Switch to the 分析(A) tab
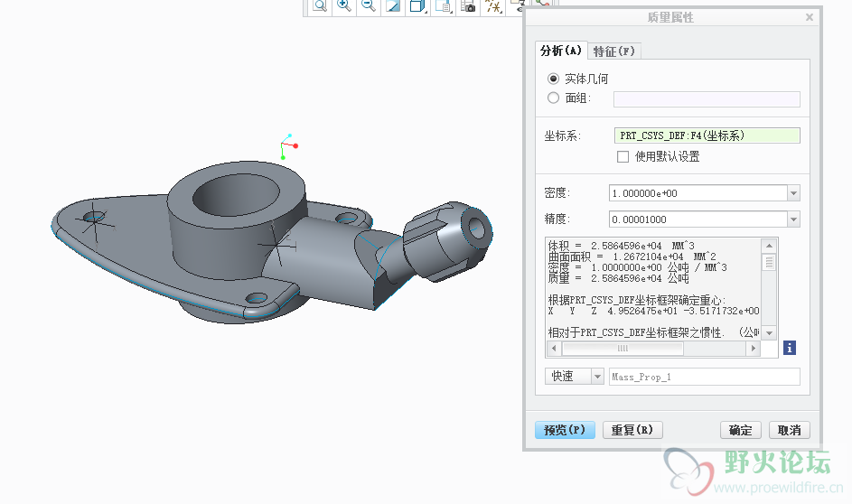The width and height of the screenshot is (852, 504). point(561,51)
